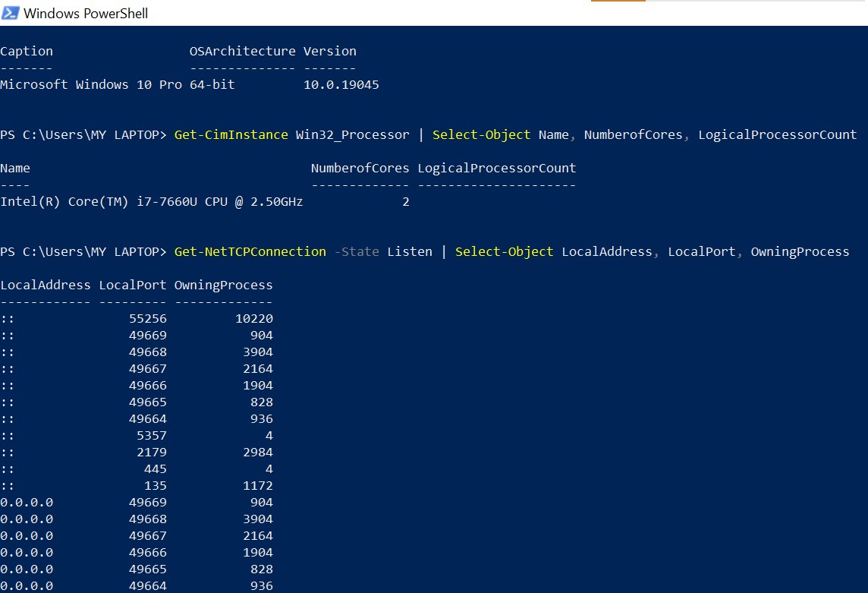This screenshot has height=593, width=868.
Task: Click owning process 10220
Action: pyautogui.click(x=254, y=319)
